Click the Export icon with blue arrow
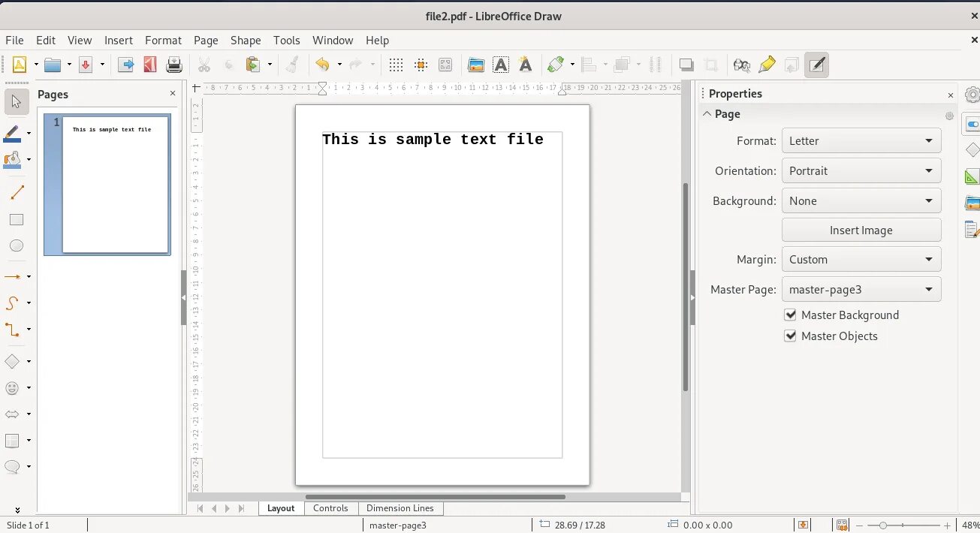 click(126, 65)
